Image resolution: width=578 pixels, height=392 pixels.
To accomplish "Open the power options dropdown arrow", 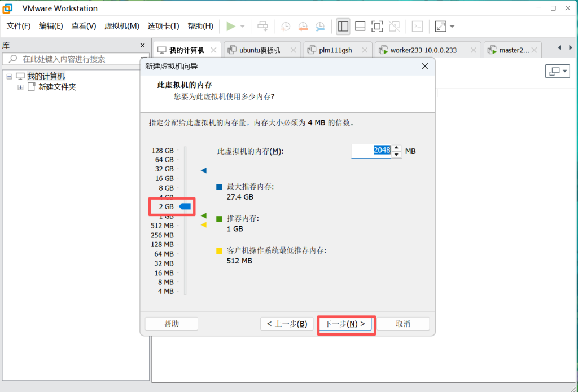I will [x=243, y=27].
